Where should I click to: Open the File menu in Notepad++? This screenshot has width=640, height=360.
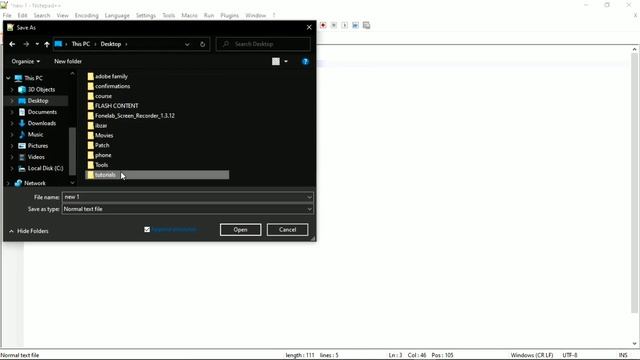tap(7, 16)
